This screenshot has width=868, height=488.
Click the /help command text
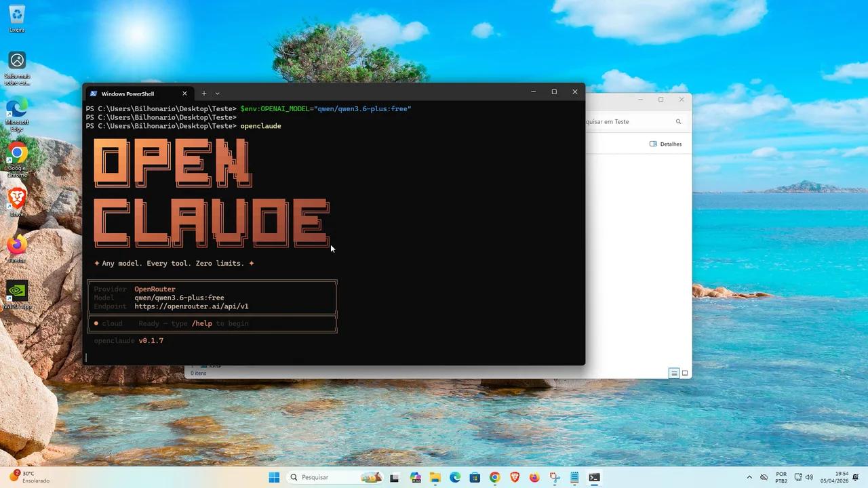point(202,323)
